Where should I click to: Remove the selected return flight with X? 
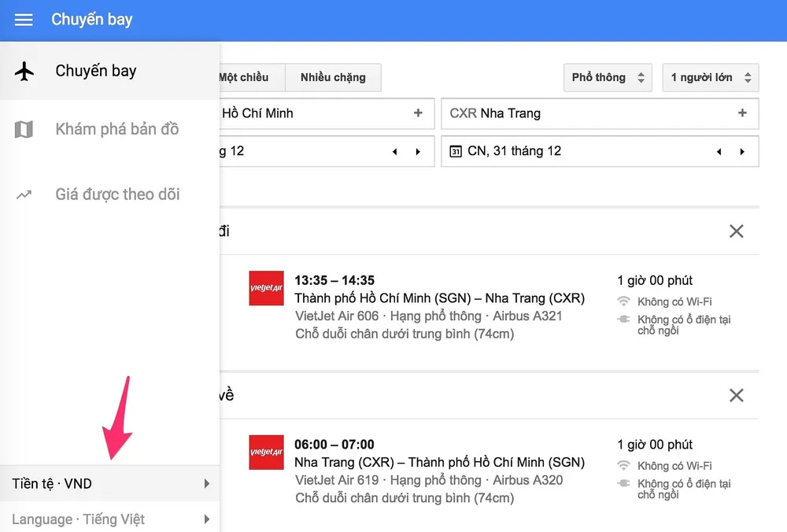click(736, 395)
